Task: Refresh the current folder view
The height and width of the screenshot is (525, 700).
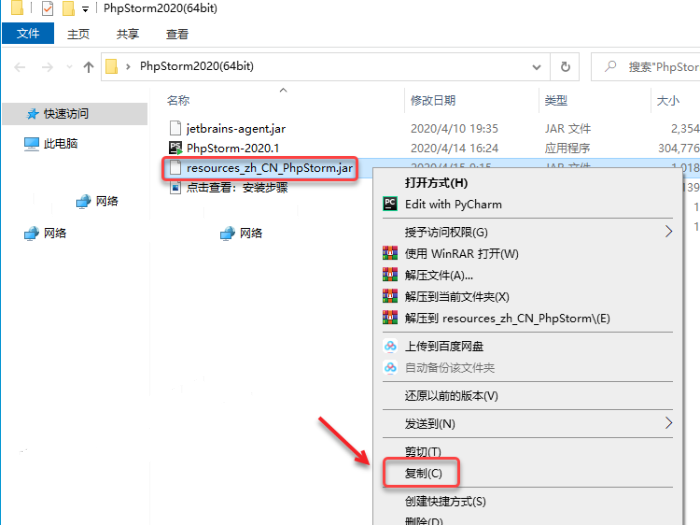Action: pyautogui.click(x=565, y=67)
